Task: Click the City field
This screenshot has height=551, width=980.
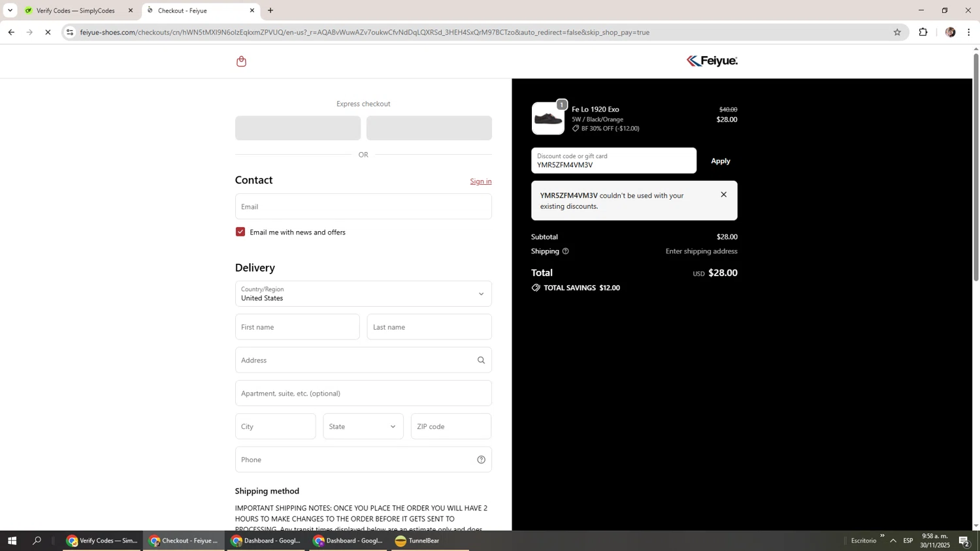Action: [x=275, y=426]
